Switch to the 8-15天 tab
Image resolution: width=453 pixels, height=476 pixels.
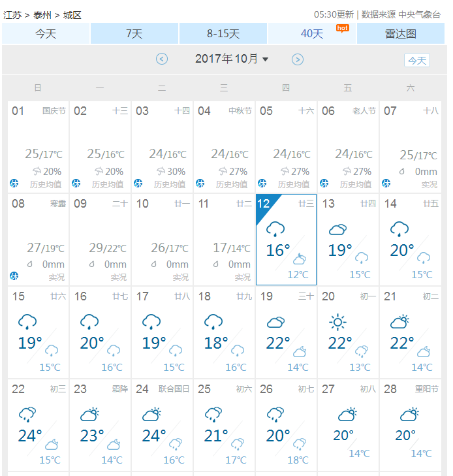click(x=223, y=33)
